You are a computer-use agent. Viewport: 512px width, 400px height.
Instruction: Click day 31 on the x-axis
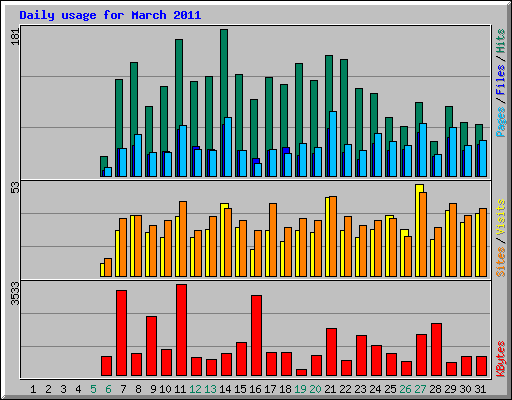(480, 389)
